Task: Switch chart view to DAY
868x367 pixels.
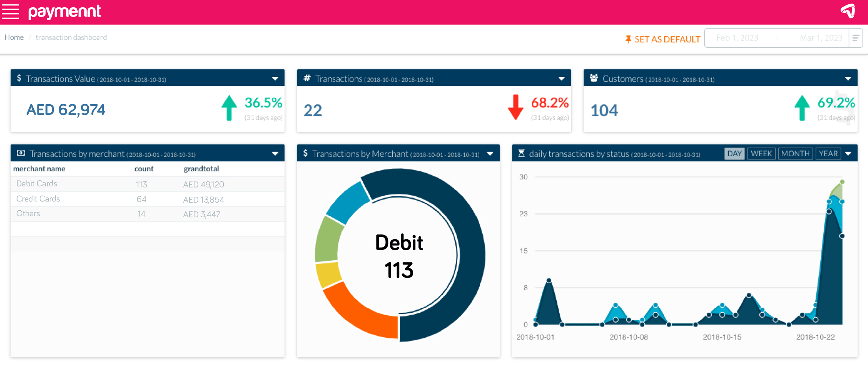Action: [x=734, y=153]
